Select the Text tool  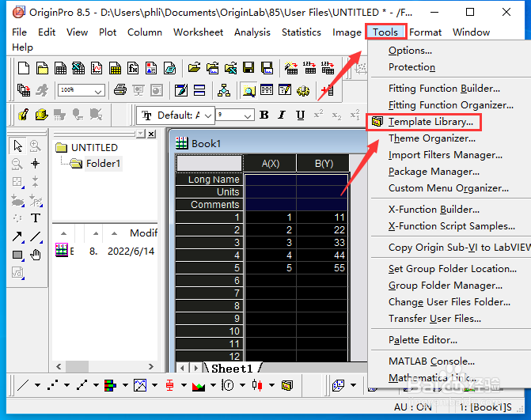click(x=36, y=218)
